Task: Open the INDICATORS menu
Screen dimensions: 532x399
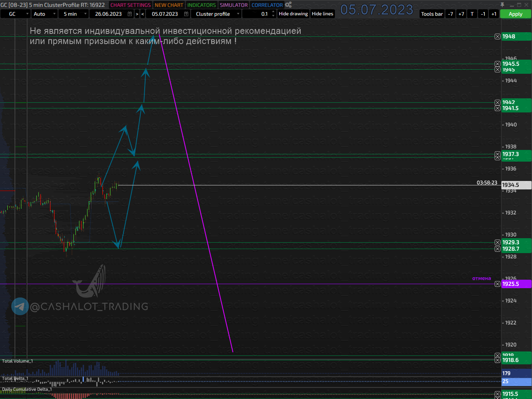Action: (x=202, y=5)
